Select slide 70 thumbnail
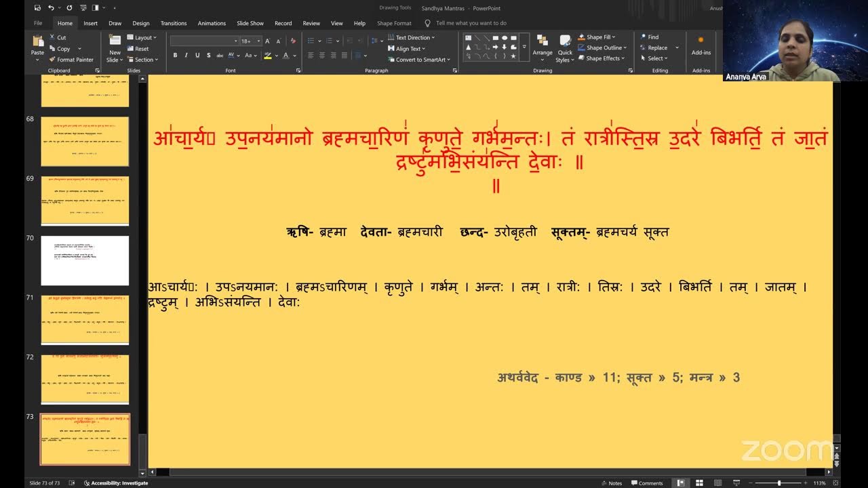The height and width of the screenshot is (488, 868). coord(85,260)
